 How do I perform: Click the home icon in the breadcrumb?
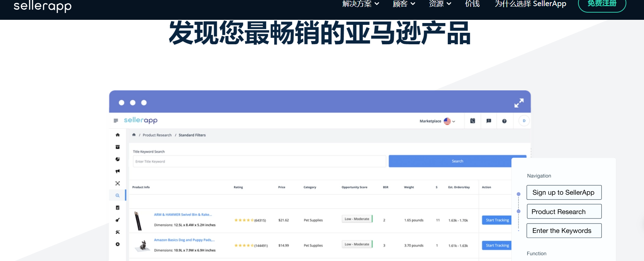tap(134, 135)
